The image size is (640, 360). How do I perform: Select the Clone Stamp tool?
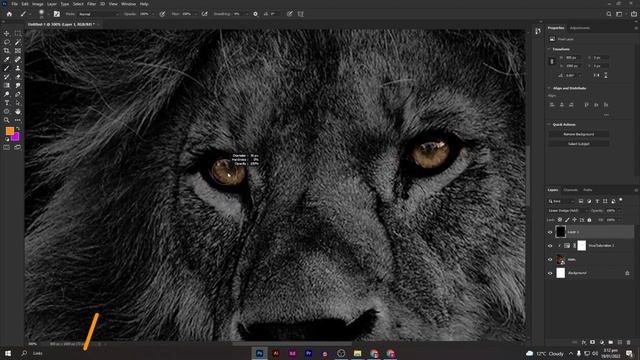pyautogui.click(x=18, y=68)
